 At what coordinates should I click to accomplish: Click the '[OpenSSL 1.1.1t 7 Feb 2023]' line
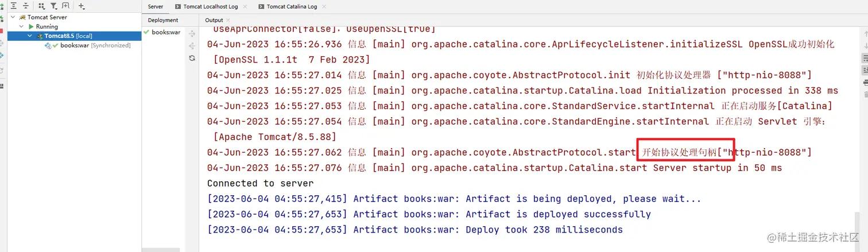pos(292,60)
